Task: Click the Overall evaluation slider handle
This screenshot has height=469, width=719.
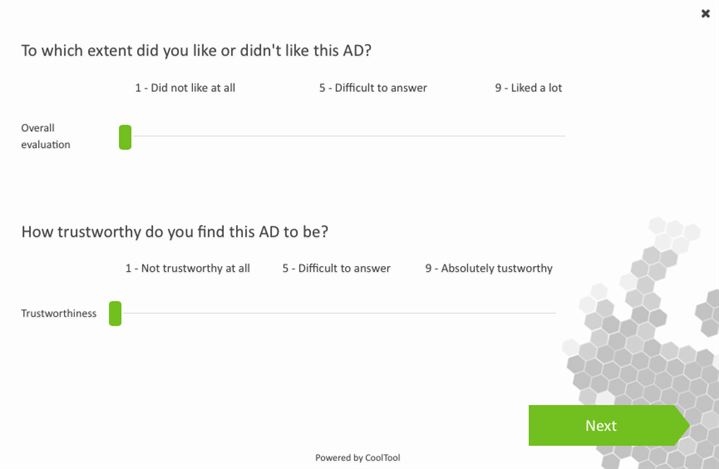Action: [125, 137]
